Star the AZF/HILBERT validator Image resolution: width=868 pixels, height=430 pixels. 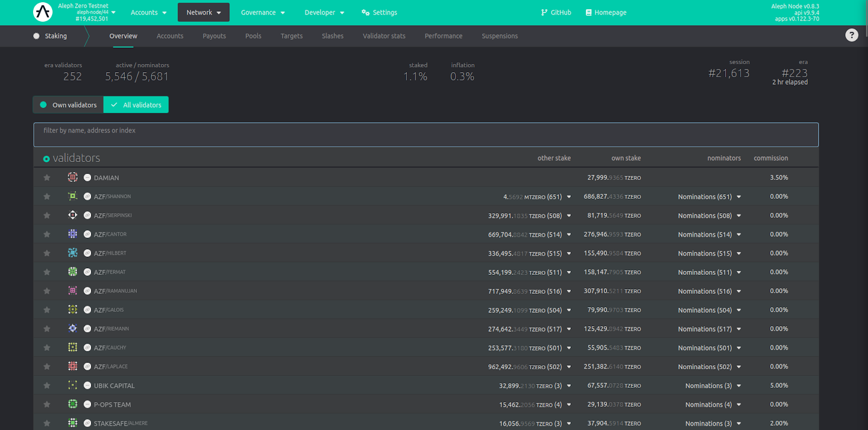click(47, 253)
